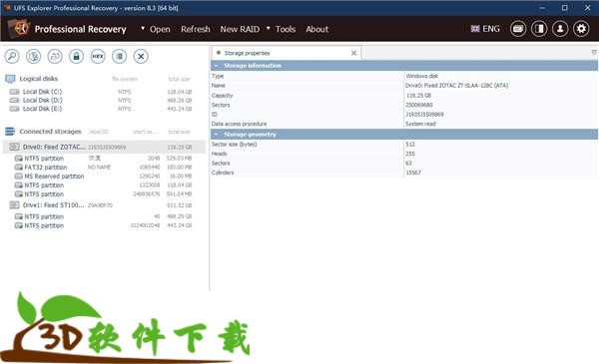Click the 'System read' access procedure value

(420, 124)
